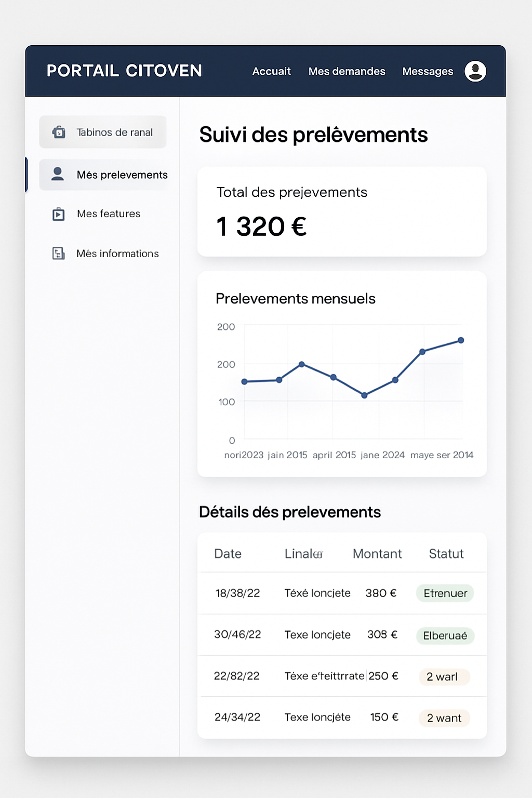This screenshot has width=532, height=798.
Task: Switch to the Messages section
Action: click(428, 71)
